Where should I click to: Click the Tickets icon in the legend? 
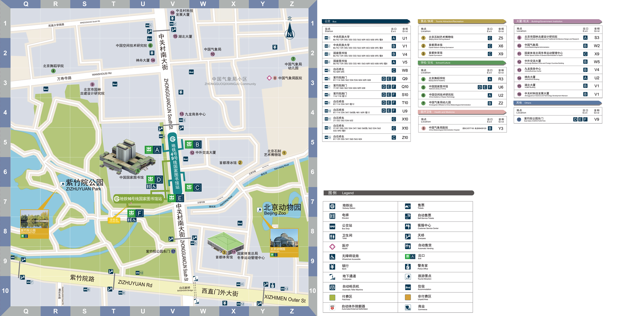coord(408,206)
